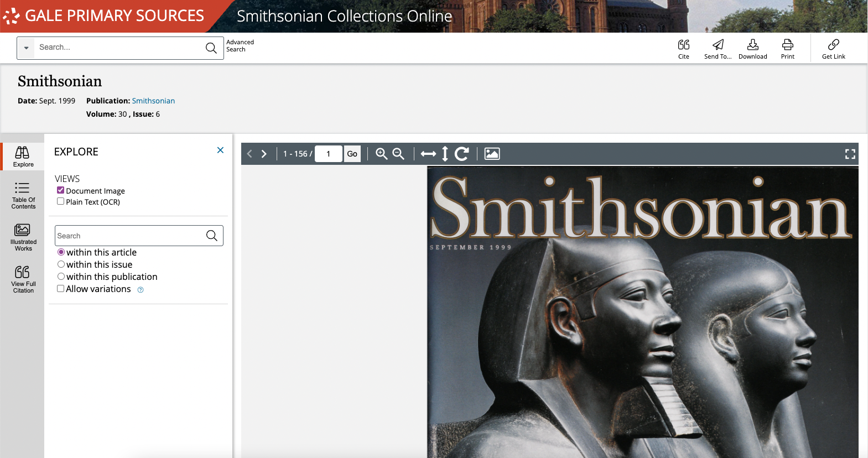Click the Smithsonian magazine cover image
The width and height of the screenshot is (868, 458).
(643, 312)
